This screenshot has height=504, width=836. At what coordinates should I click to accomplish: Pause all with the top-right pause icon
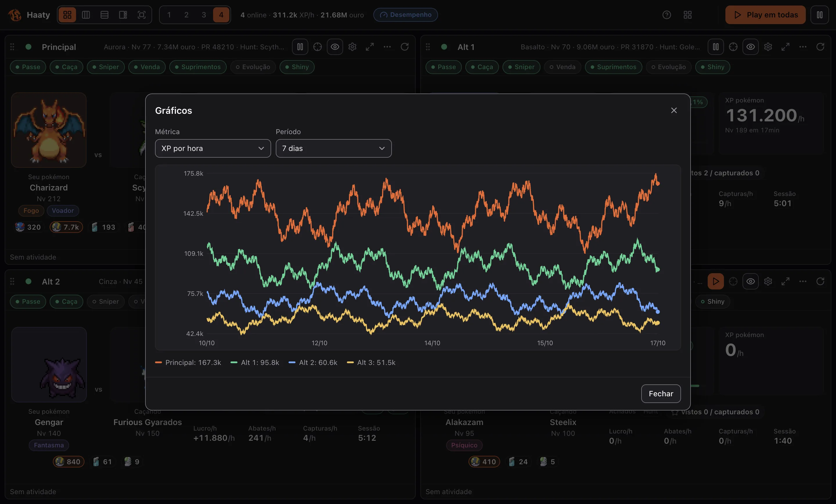[x=819, y=15]
